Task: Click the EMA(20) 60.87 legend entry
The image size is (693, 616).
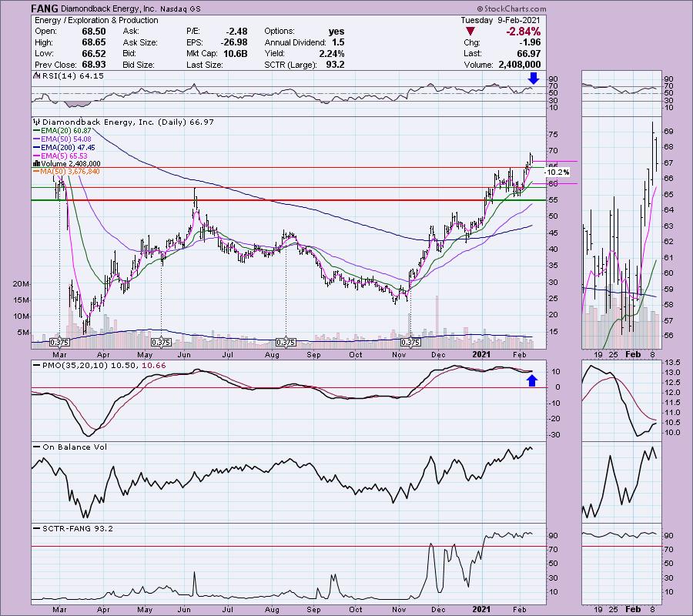Action: [62, 131]
